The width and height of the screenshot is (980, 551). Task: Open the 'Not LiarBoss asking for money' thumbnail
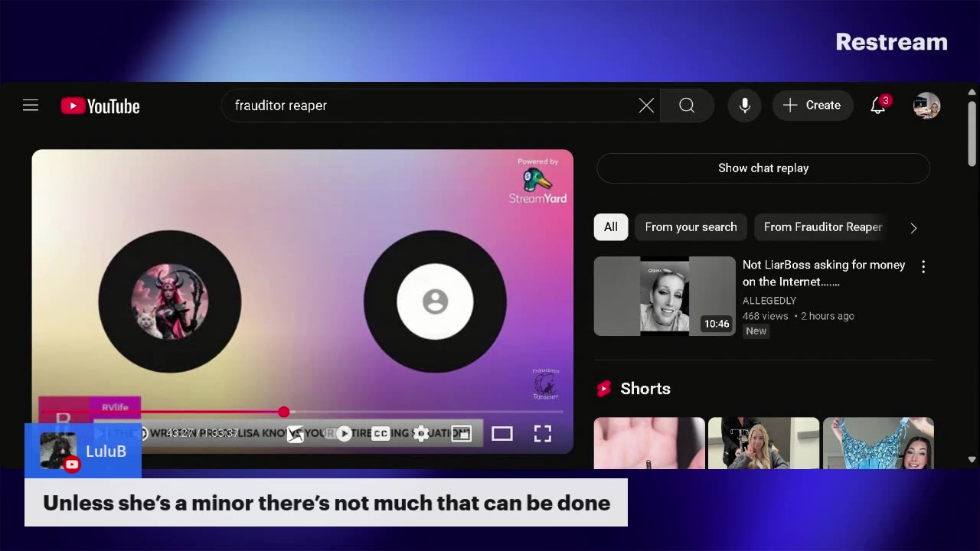(x=665, y=296)
